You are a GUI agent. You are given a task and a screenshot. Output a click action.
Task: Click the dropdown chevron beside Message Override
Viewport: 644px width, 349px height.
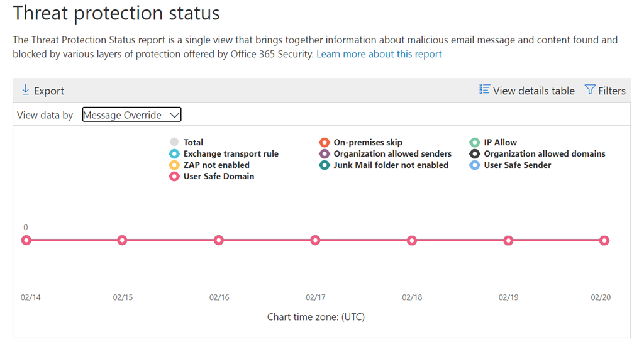(x=175, y=115)
